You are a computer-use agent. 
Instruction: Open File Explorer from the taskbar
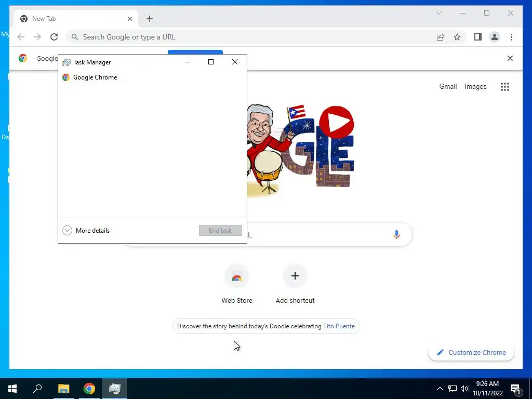click(x=63, y=389)
